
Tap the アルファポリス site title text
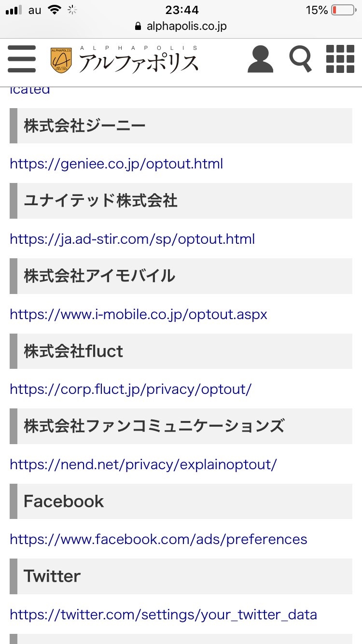[139, 63]
